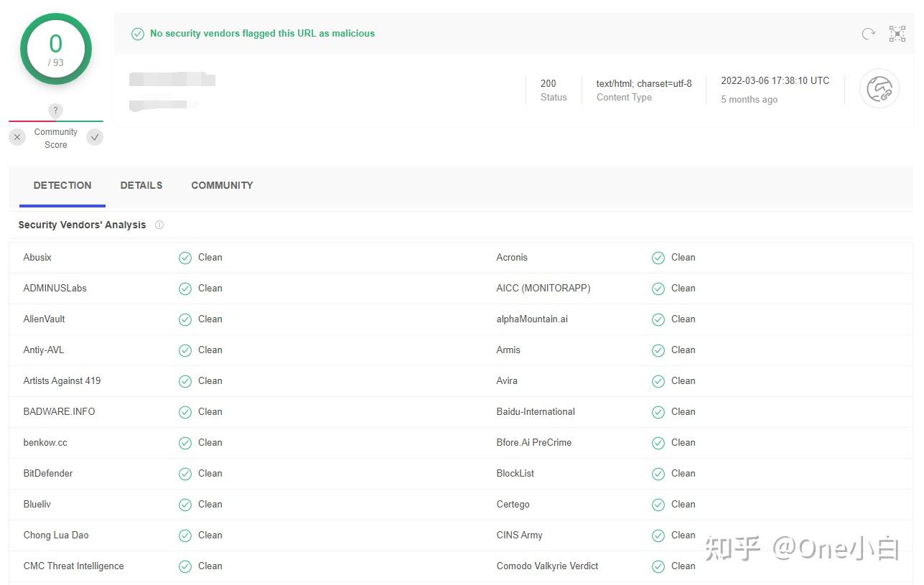The width and height of the screenshot is (924, 585).
Task: Click the clean checkmark for BlockList
Action: [x=658, y=474]
